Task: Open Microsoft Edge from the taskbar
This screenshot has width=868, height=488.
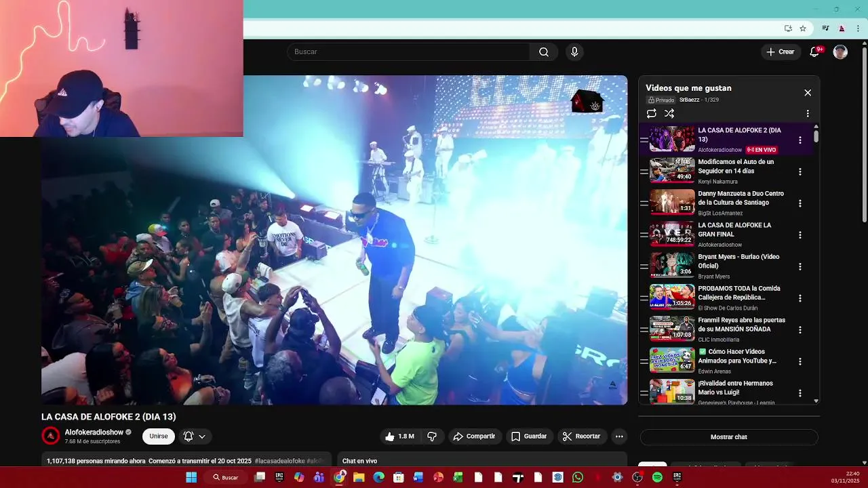Action: [378, 477]
